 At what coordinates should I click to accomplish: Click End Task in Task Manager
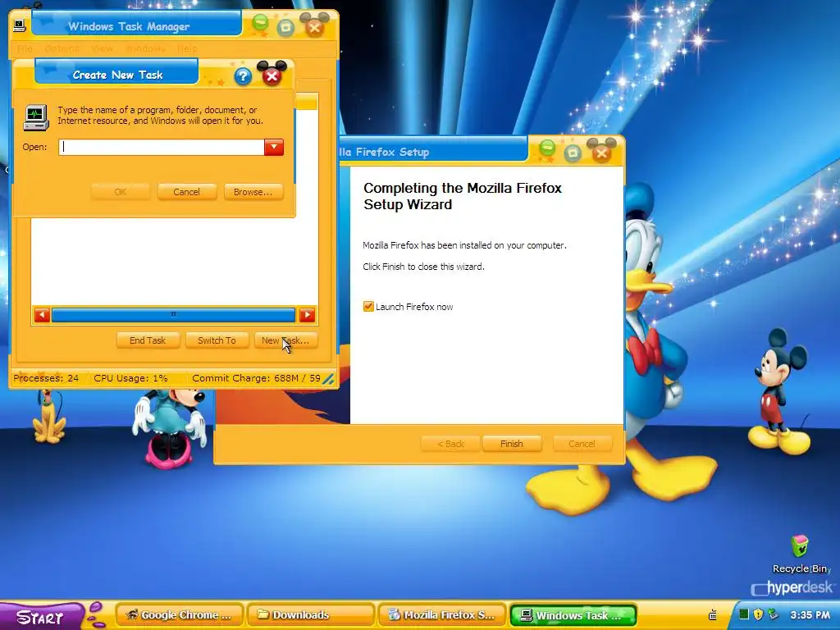(x=148, y=340)
